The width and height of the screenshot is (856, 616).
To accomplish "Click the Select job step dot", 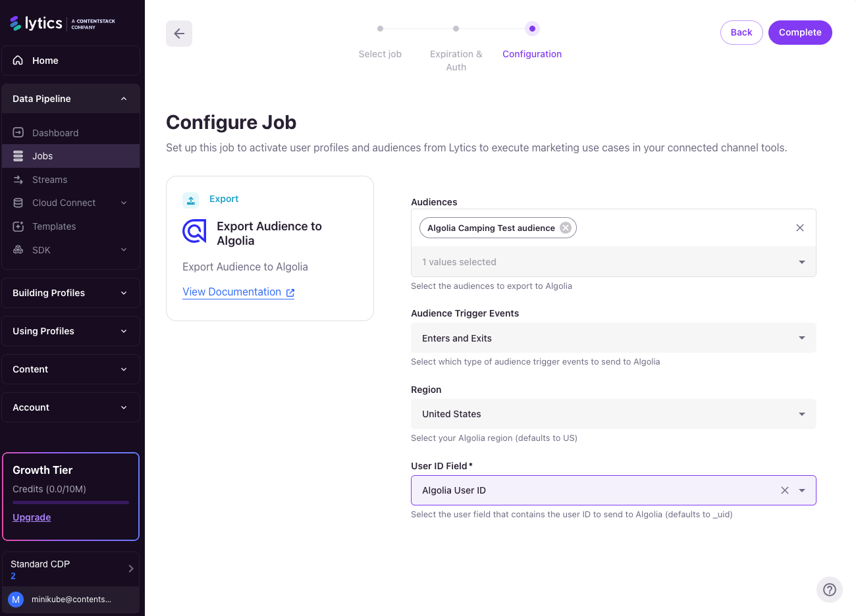I will pyautogui.click(x=380, y=29).
